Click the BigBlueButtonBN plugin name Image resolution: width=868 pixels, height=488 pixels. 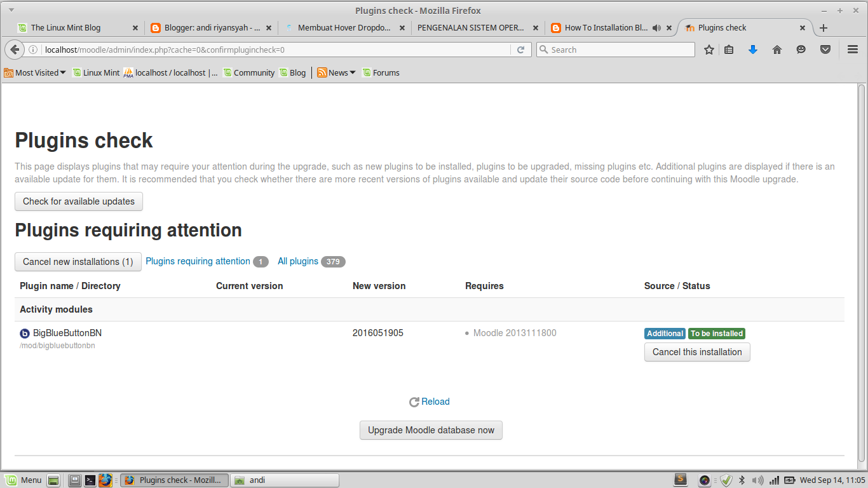(x=67, y=333)
